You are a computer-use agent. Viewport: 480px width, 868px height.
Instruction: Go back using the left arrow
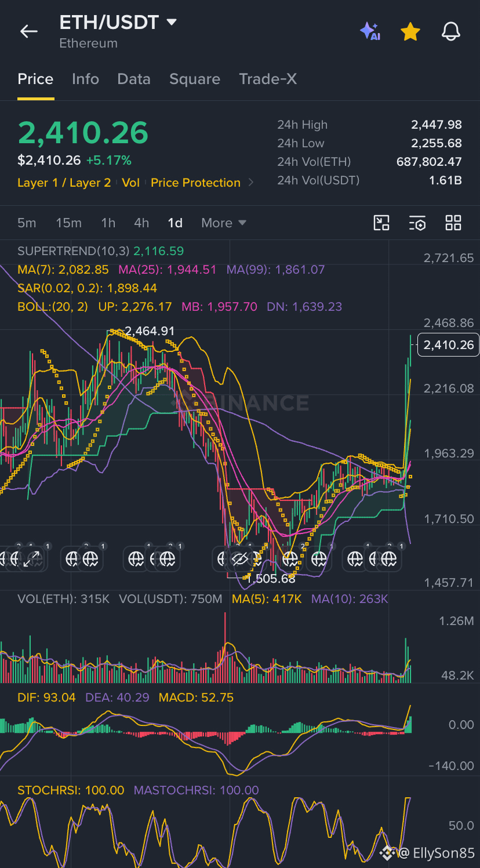click(x=29, y=32)
